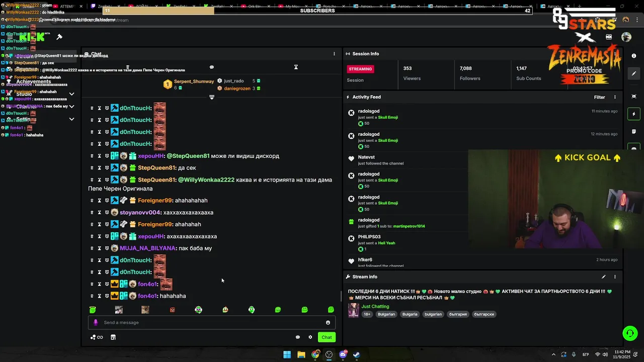Open the Activity Feed Filter

[x=599, y=97]
